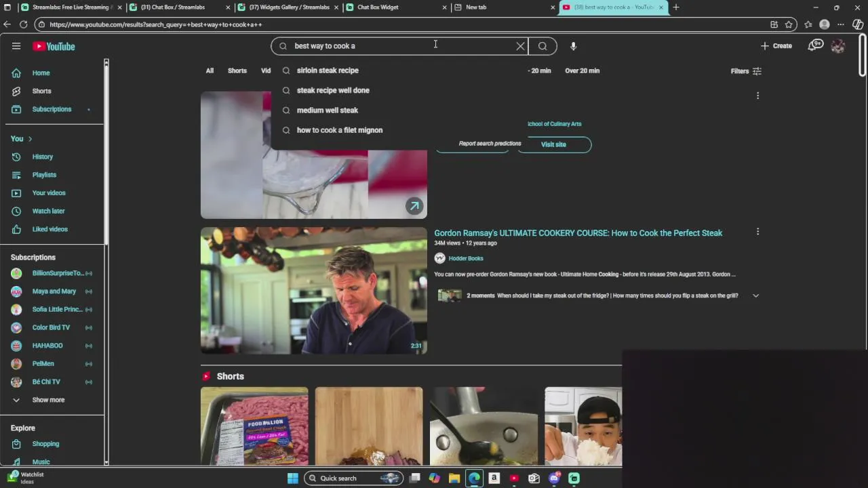Open BillionSurpriseTo... subscription channel
This screenshot has height=488, width=868.
coord(52,273)
